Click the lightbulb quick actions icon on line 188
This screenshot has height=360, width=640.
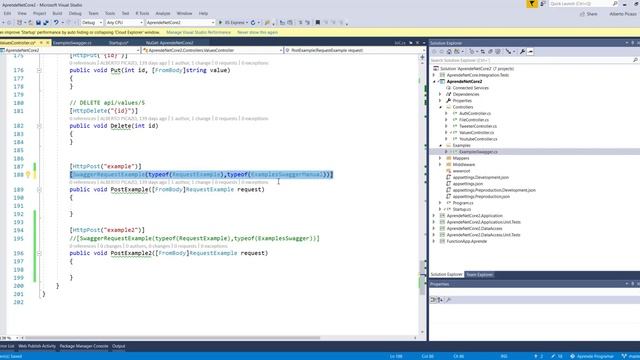[x=28, y=175]
